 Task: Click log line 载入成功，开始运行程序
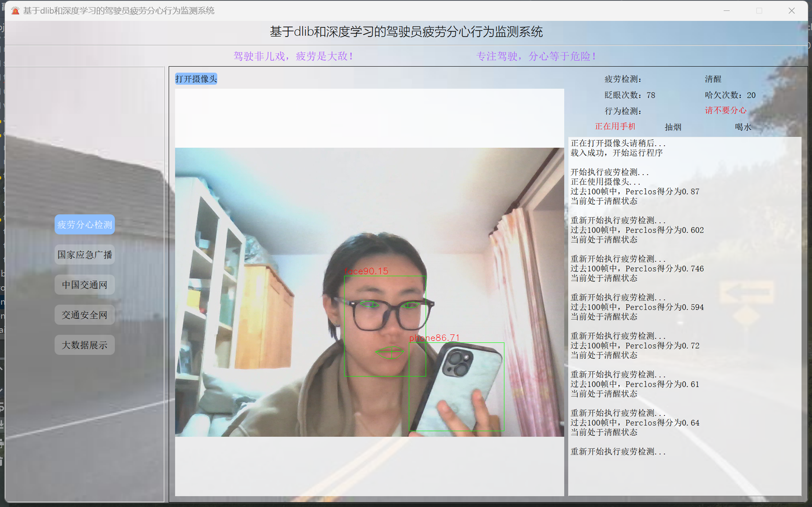[617, 153]
